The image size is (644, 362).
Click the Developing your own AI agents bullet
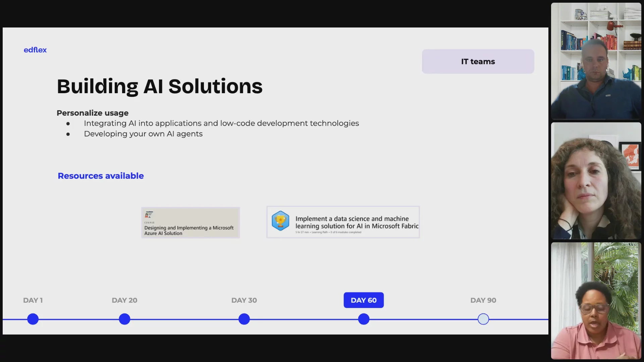(143, 134)
